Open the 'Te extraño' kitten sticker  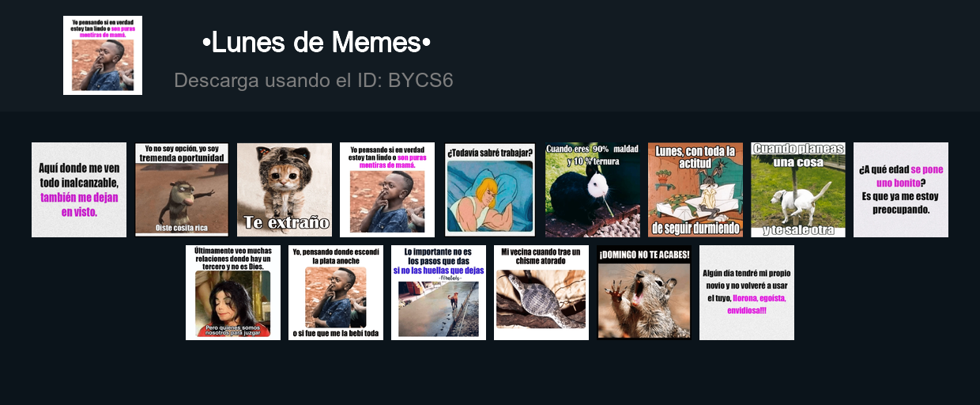coord(285,190)
